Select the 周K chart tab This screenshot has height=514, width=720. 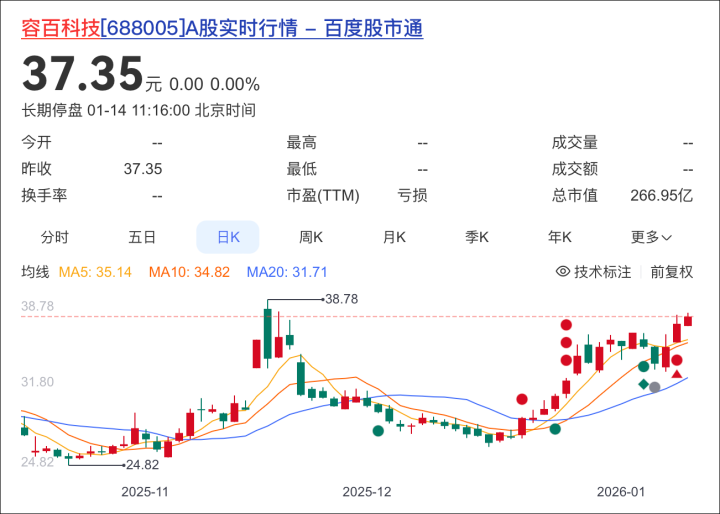(x=311, y=237)
